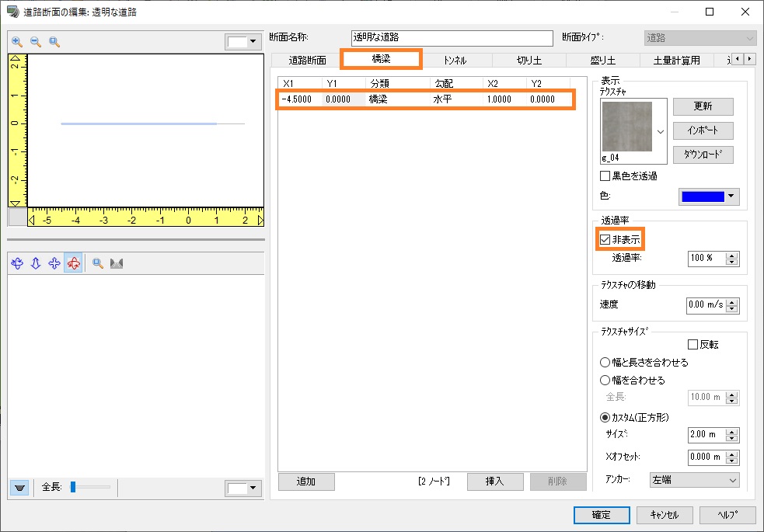Click the zoom out magnifier icon
764x532 pixels.
pos(36,42)
